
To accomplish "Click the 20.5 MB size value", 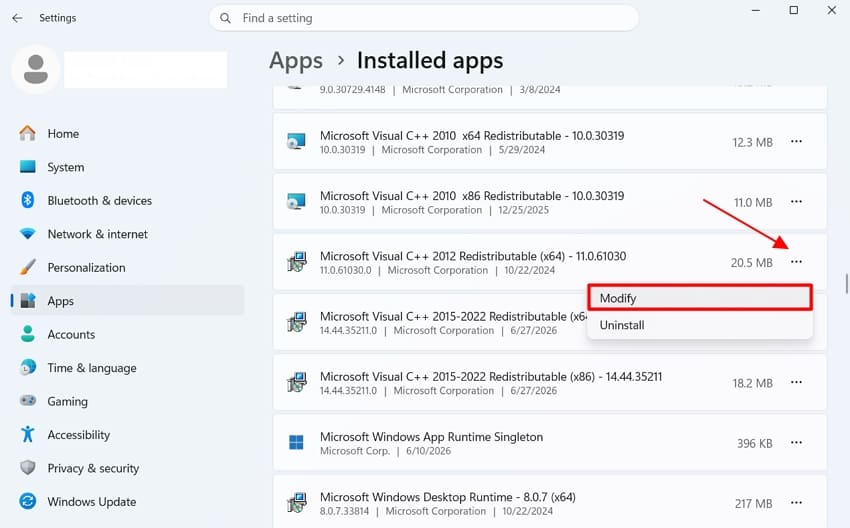I will click(751, 262).
